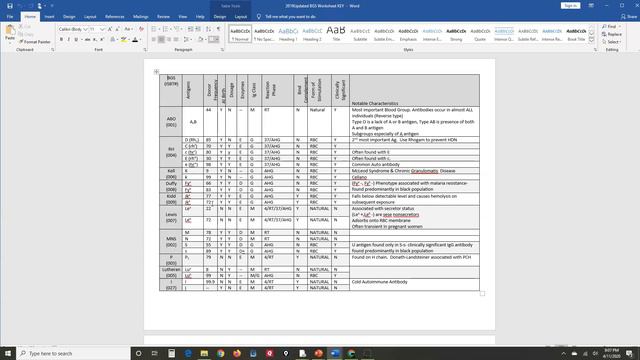Open the font size dropdown
Viewport: 640px width, 360px height.
click(x=102, y=29)
